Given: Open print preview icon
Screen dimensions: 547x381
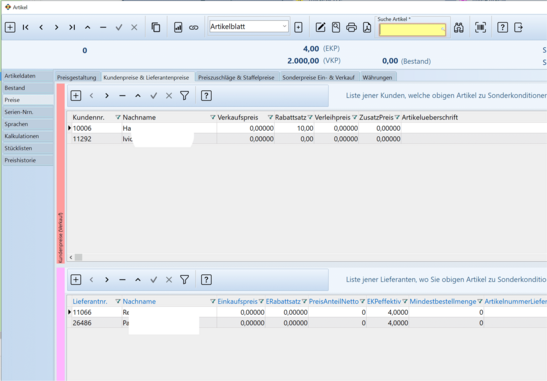Looking at the screenshot, I should [x=336, y=27].
